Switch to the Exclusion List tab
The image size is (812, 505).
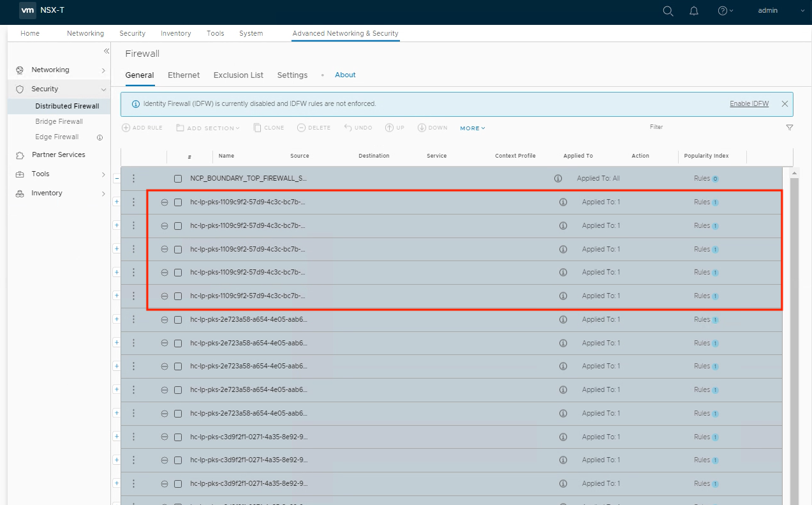pos(238,75)
